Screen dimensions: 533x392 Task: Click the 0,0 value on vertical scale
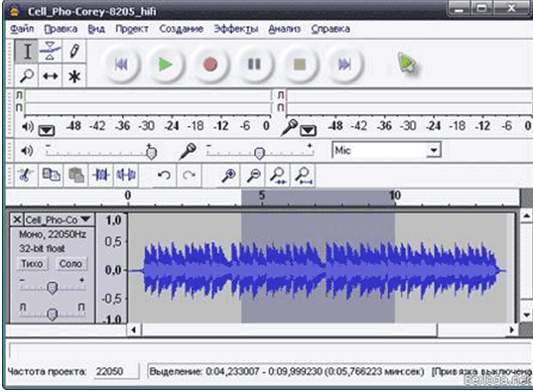113,271
